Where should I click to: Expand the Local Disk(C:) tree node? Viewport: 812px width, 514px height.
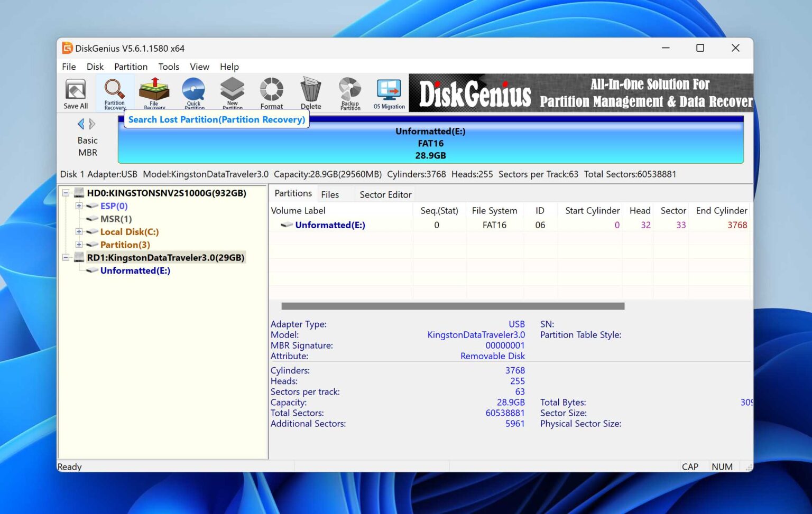(79, 231)
